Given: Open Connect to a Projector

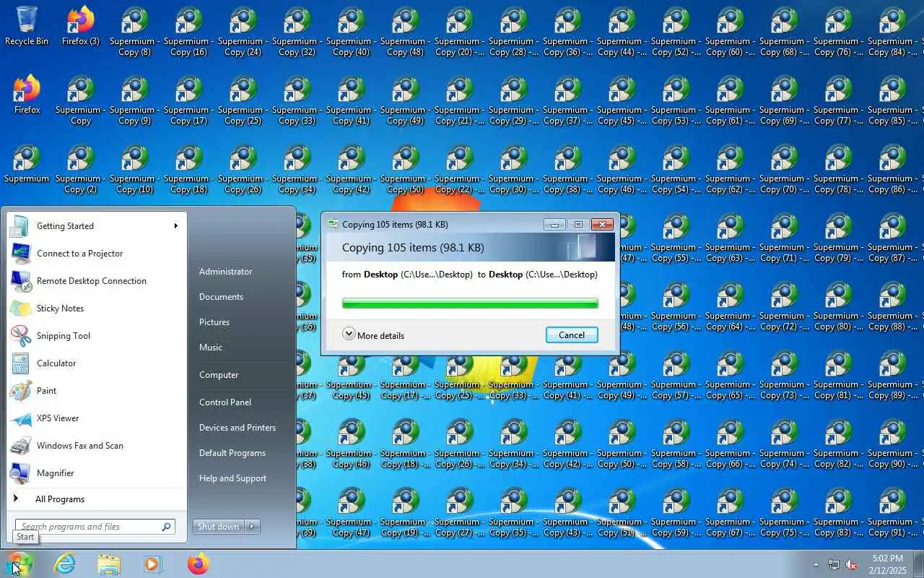Looking at the screenshot, I should coord(96,253).
